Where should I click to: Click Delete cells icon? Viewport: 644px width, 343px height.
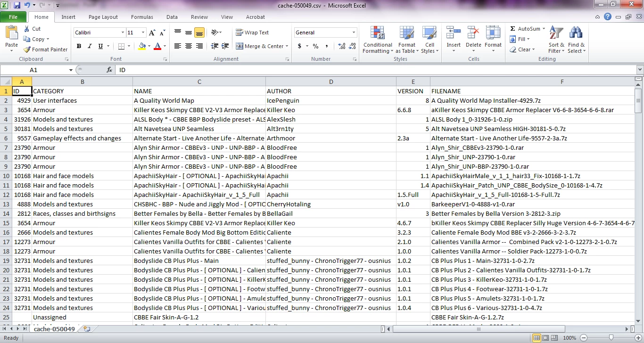[x=473, y=33]
